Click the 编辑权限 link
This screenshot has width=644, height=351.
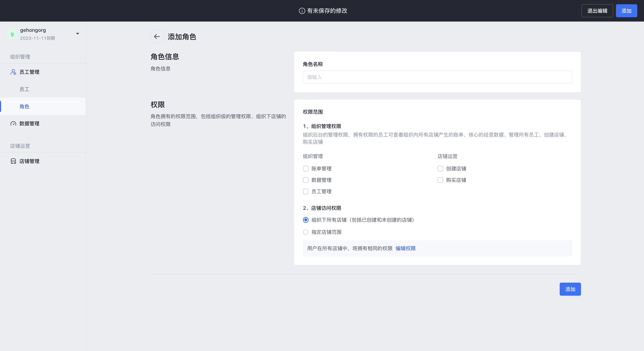pos(405,248)
